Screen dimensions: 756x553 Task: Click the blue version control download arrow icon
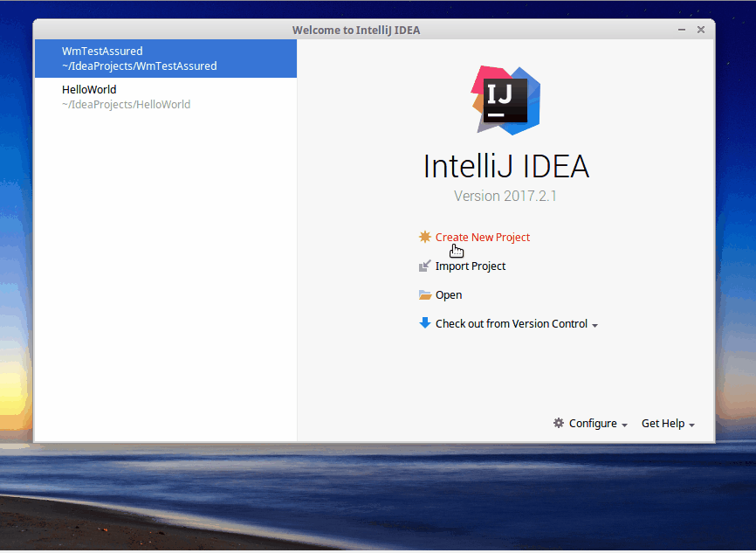(x=425, y=323)
